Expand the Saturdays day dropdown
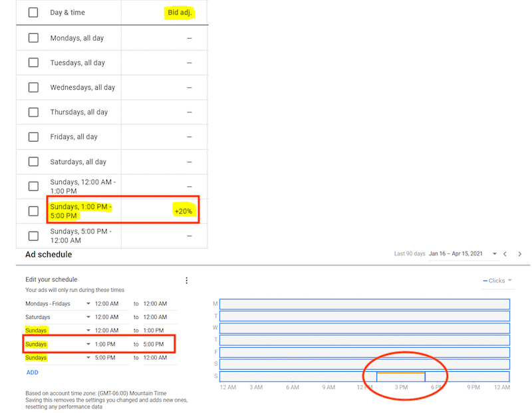 [x=88, y=317]
